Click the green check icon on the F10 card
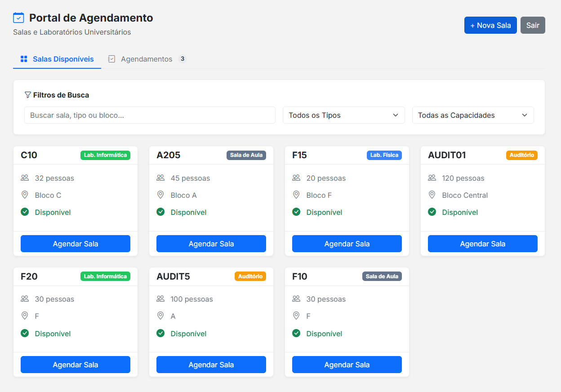This screenshot has height=392, width=561. pyautogui.click(x=296, y=333)
